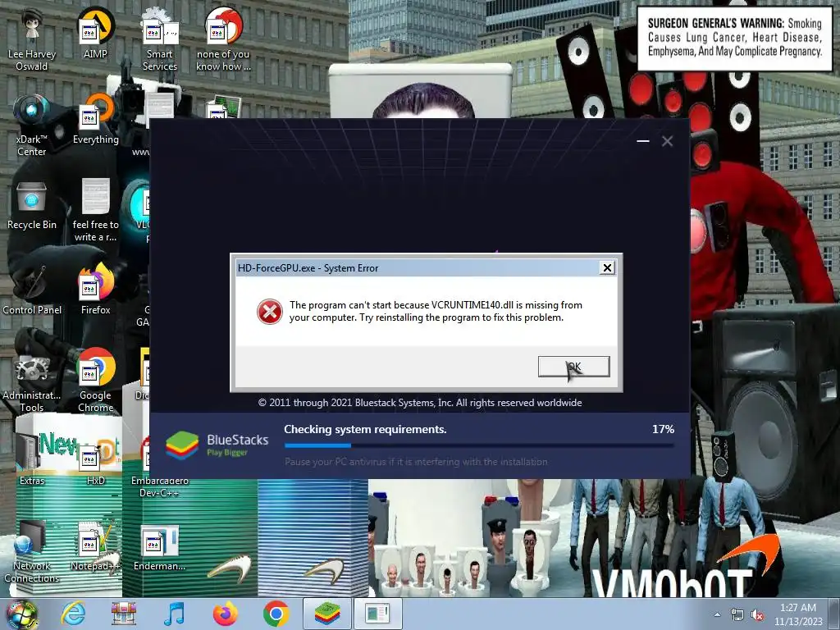This screenshot has width=840, height=630.
Task: Open the AIMP desktop shortcut
Action: 95,32
